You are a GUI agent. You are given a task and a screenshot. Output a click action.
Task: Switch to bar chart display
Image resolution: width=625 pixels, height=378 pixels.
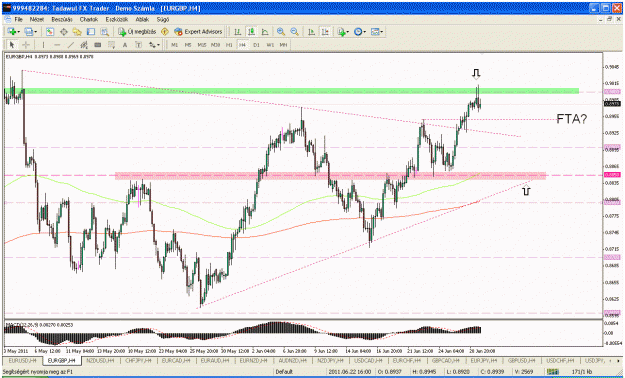(238, 32)
